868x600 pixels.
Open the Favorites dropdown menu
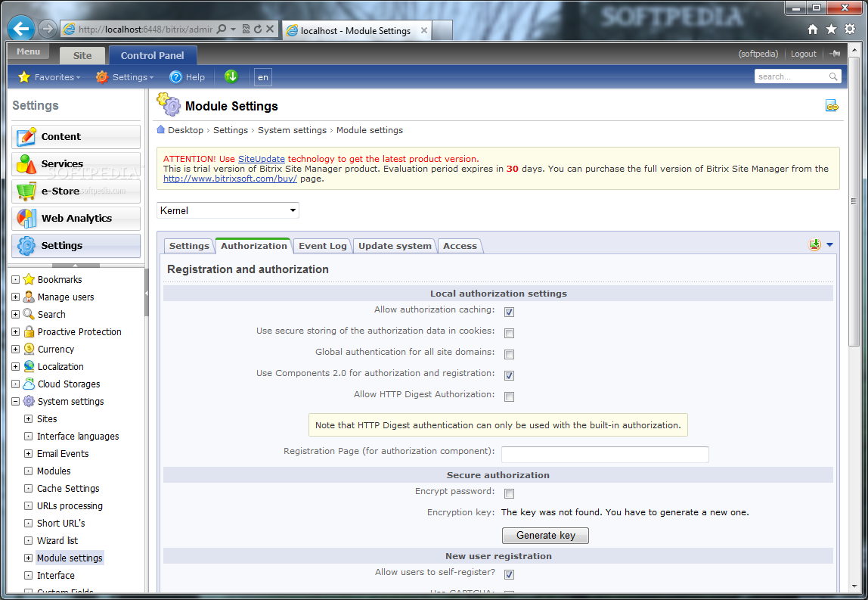coord(49,77)
